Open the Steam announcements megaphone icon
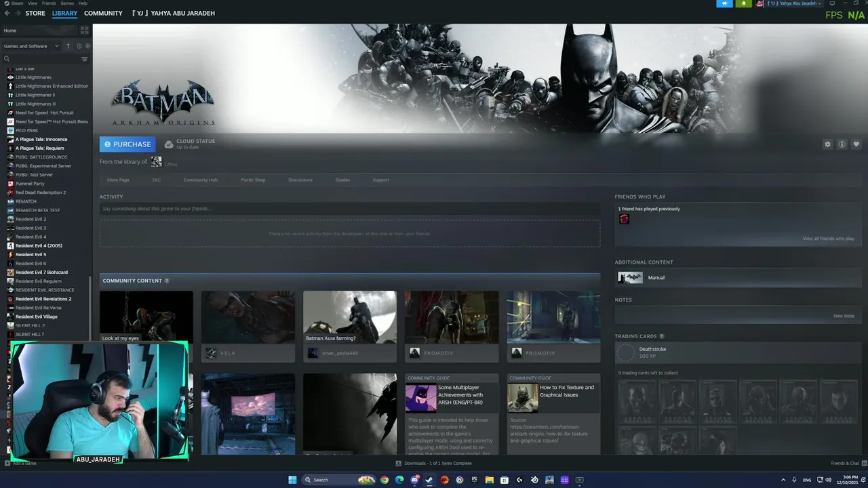Image resolution: width=868 pixels, height=488 pixels. tap(724, 3)
